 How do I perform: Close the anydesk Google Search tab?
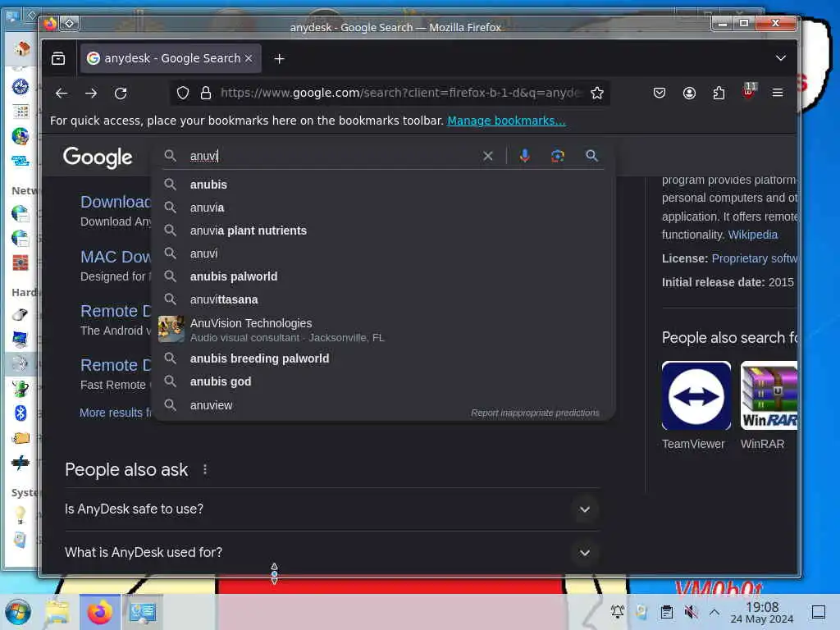coord(249,58)
